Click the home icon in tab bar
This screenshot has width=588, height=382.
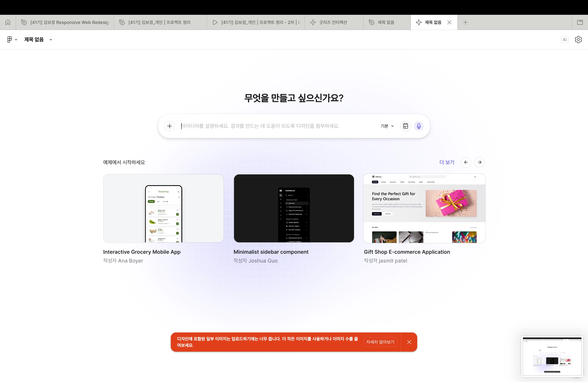(8, 22)
